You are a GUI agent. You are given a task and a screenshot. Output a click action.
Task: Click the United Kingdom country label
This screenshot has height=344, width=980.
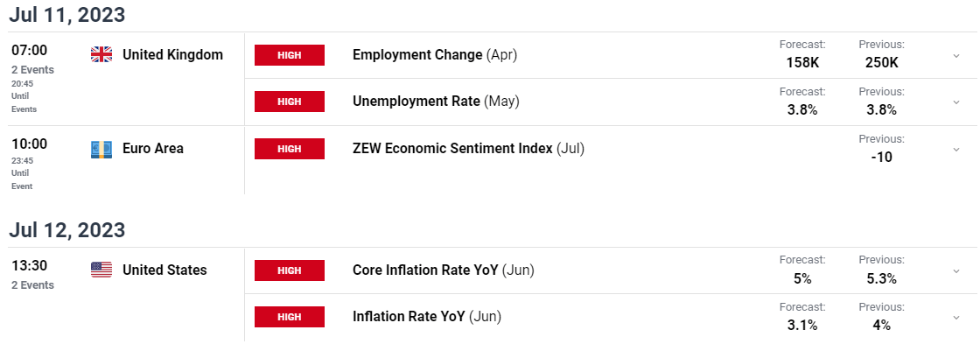[172, 55]
